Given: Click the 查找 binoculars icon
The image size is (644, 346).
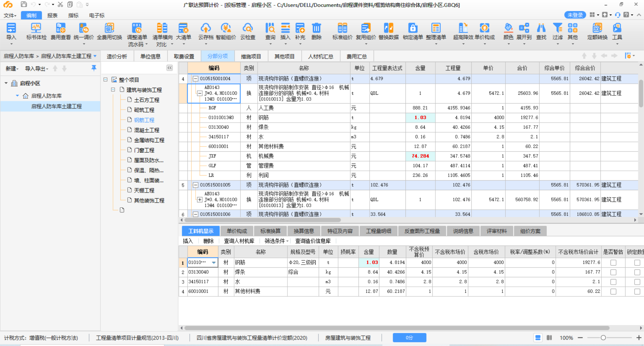Looking at the screenshot, I should pyautogui.click(x=541, y=28).
